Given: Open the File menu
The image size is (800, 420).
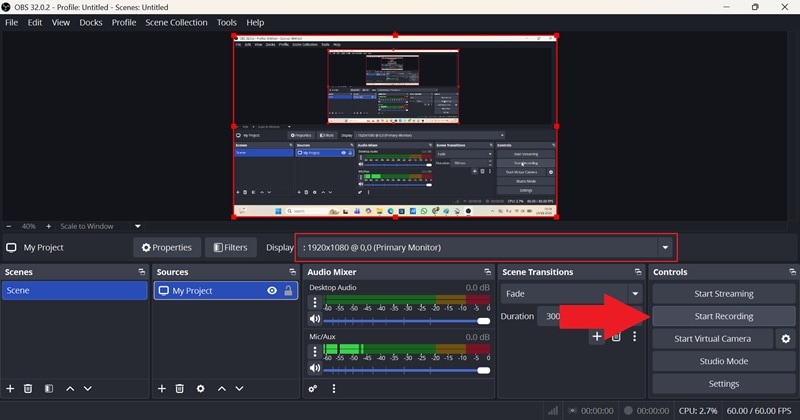Looking at the screenshot, I should pyautogui.click(x=11, y=22).
